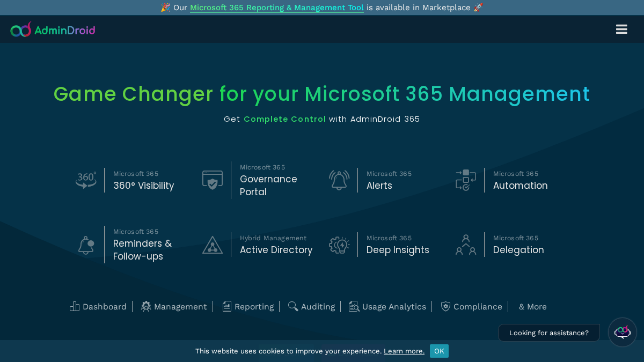The width and height of the screenshot is (644, 362).
Task: Choose the Auditing feature item
Action: tap(311, 307)
